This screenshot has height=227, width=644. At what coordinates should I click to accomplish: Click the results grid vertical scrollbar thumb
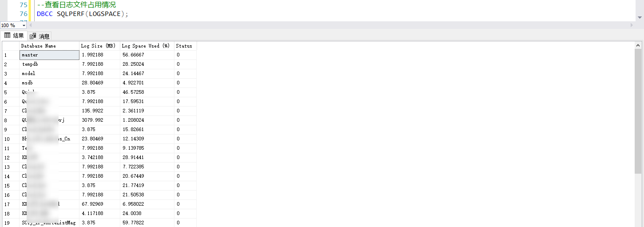[x=638, y=111]
